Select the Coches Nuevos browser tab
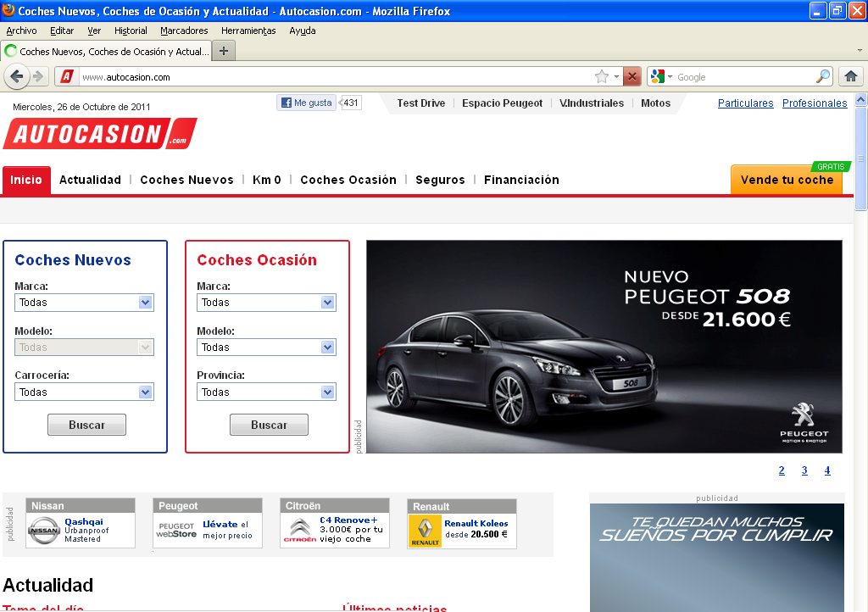The width and height of the screenshot is (868, 612). tap(106, 51)
